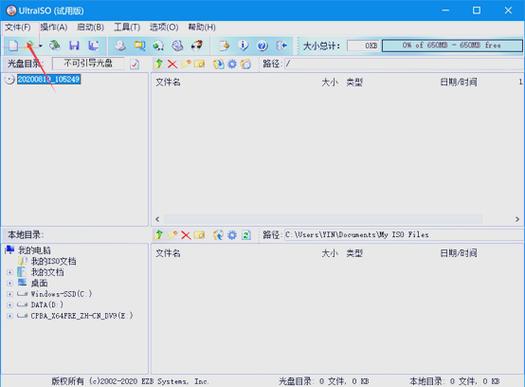Screen dimensions: 525x387
Task: Open the 启动(B) menu
Action: tap(90, 27)
